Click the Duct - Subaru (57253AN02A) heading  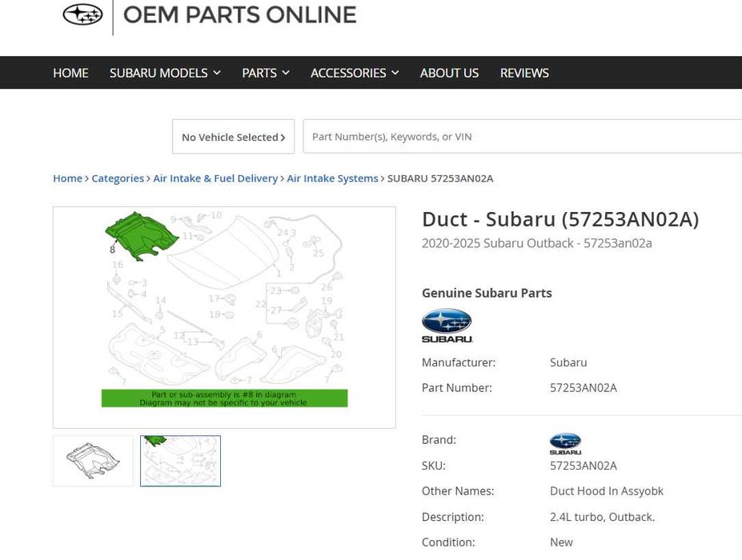560,219
